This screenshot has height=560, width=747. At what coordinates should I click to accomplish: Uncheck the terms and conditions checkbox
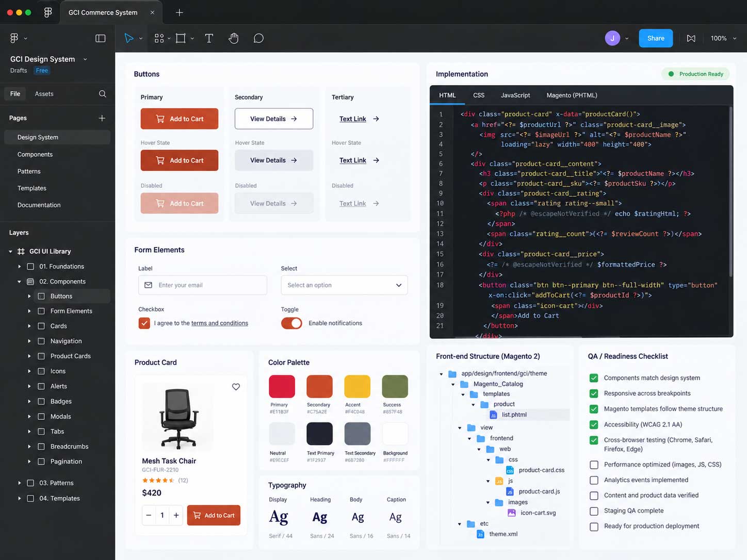pyautogui.click(x=144, y=323)
